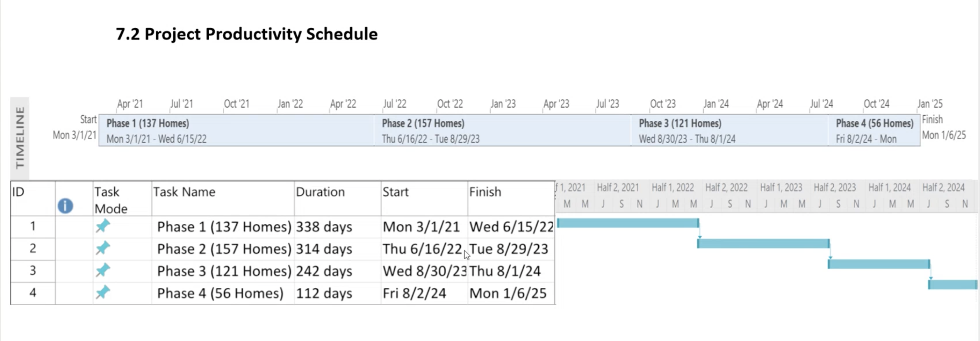The height and width of the screenshot is (341, 980).
Task: Select the Jan '25 label on the timeline
Action: (931, 103)
